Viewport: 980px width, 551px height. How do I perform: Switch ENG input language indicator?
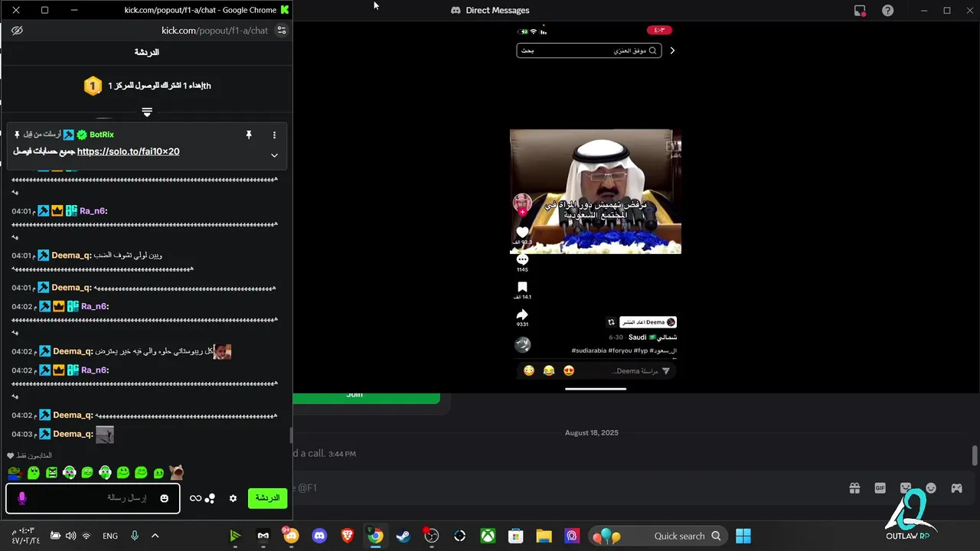tap(110, 536)
